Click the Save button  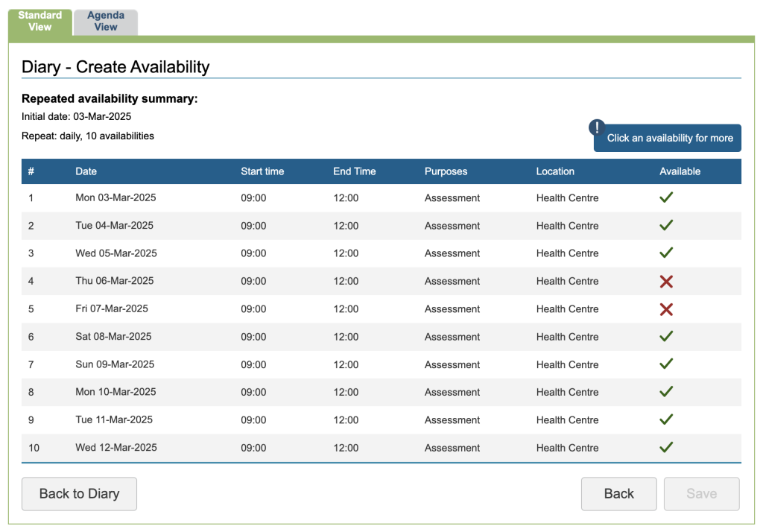(x=701, y=494)
